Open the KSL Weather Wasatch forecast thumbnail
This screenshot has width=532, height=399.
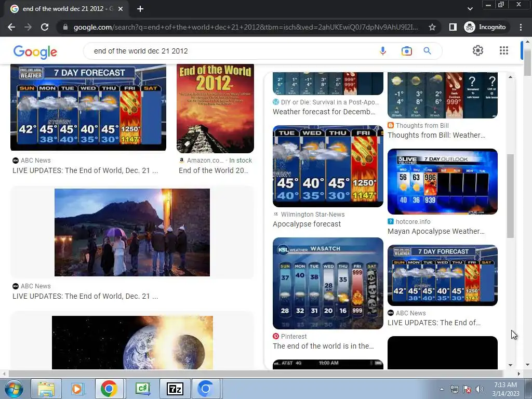[x=328, y=283]
